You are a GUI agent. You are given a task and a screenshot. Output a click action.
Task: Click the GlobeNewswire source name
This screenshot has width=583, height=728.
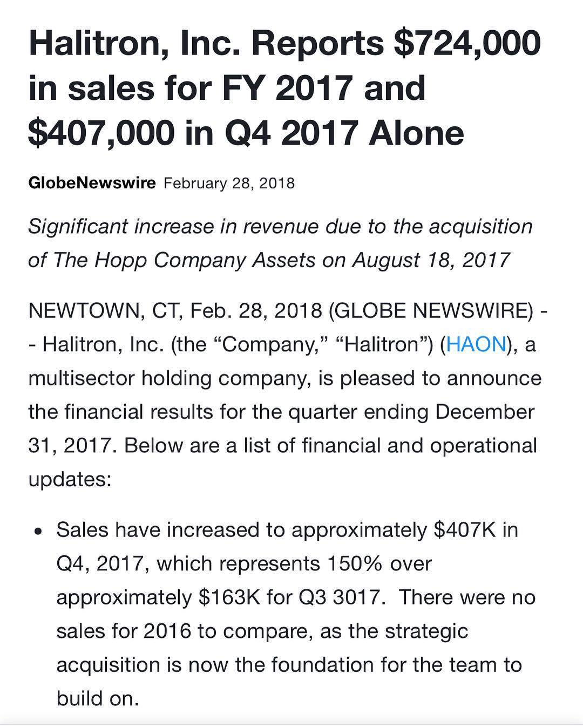pyautogui.click(x=92, y=183)
